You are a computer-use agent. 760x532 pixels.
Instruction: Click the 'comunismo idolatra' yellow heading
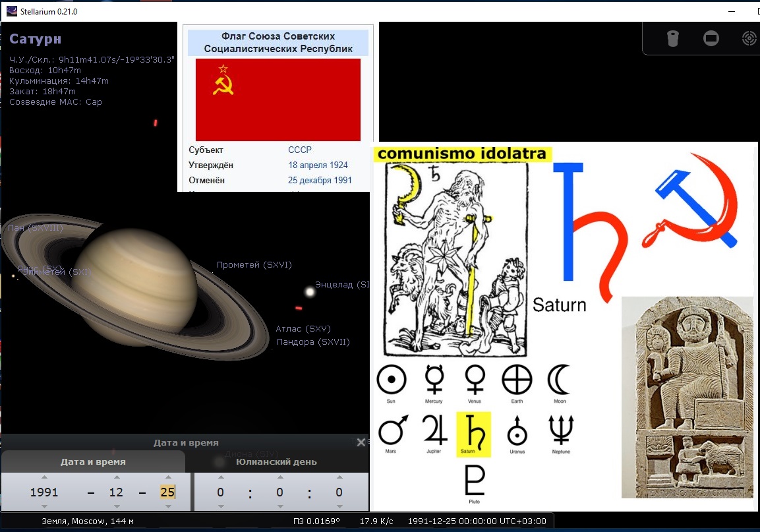click(462, 154)
